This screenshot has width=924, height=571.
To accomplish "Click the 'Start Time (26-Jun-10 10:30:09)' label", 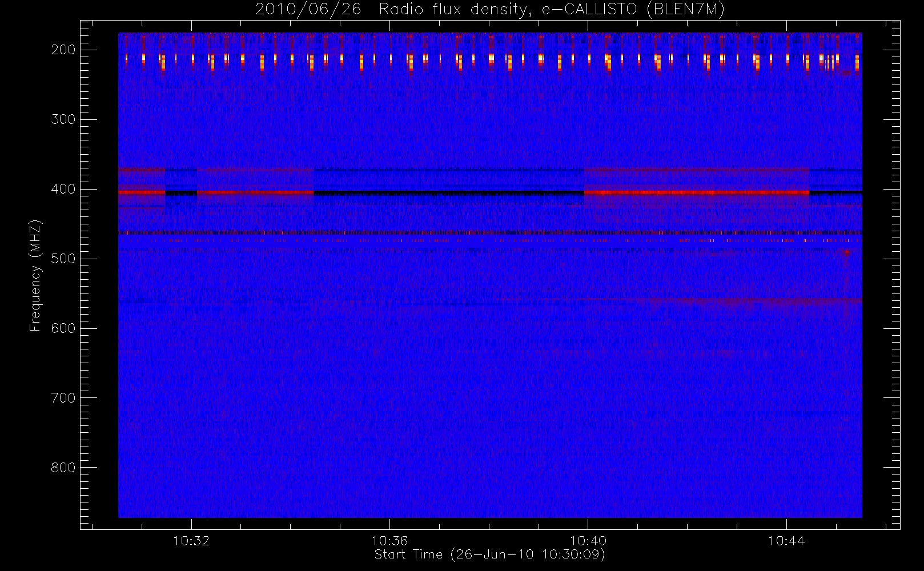I will 489,554.
